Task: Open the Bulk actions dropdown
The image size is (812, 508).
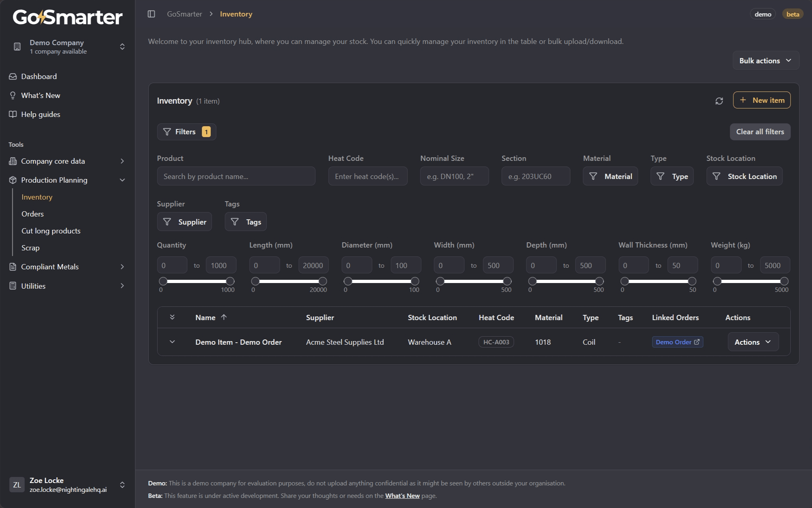Action: [766, 60]
